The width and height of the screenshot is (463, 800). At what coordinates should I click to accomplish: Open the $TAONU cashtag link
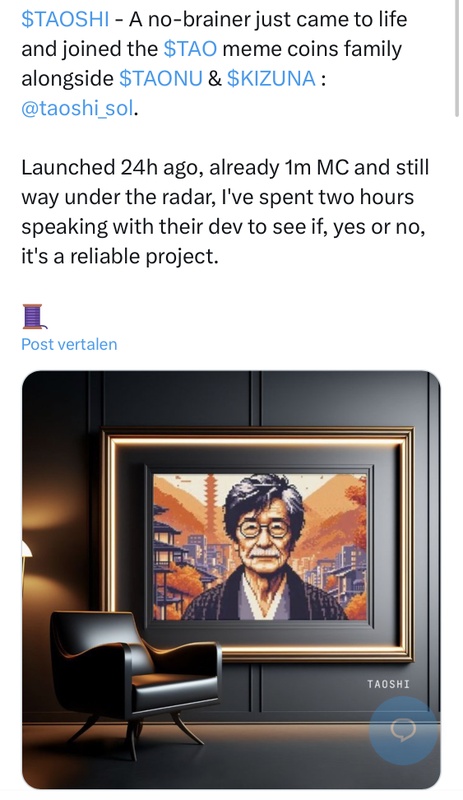[x=161, y=79]
